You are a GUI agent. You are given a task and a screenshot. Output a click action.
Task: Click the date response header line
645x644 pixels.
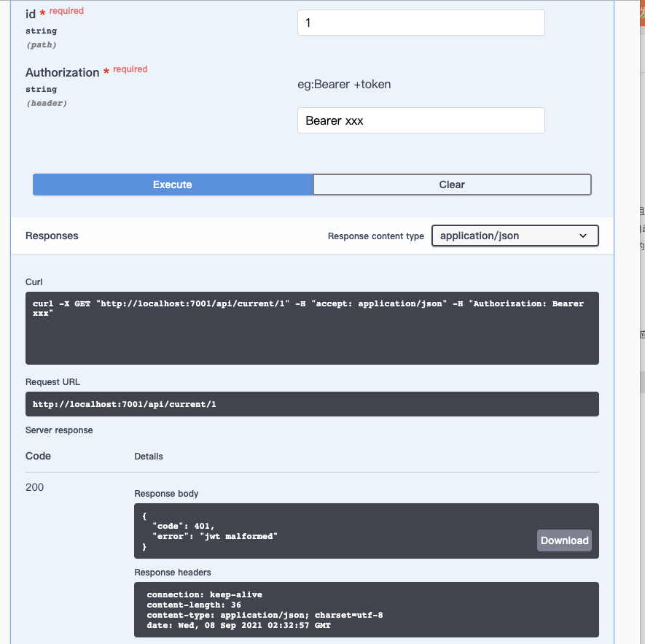(x=238, y=625)
